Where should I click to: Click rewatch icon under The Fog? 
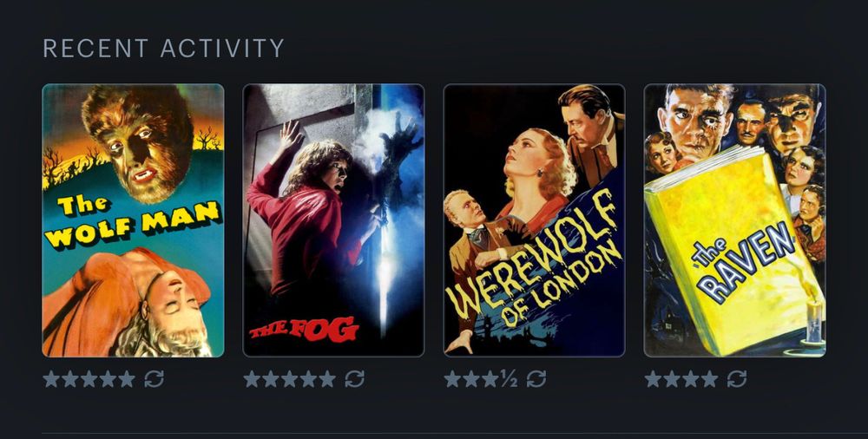pyautogui.click(x=354, y=379)
